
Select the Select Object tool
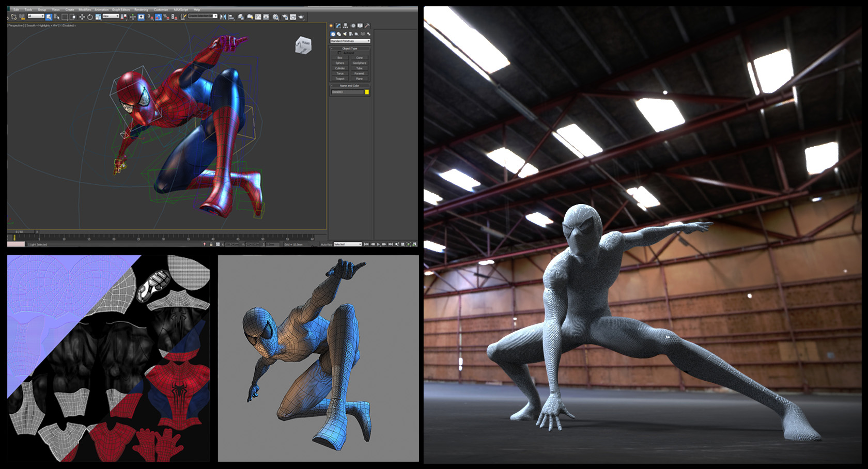(x=49, y=17)
